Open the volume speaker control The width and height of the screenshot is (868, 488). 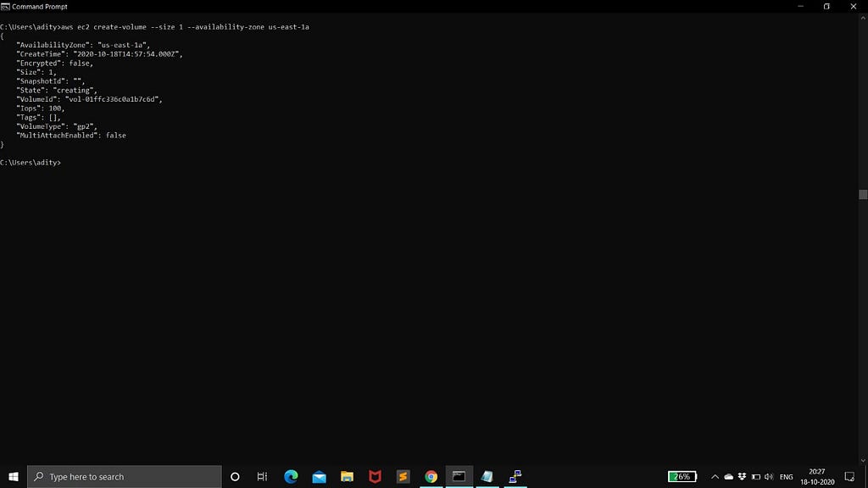(768, 476)
